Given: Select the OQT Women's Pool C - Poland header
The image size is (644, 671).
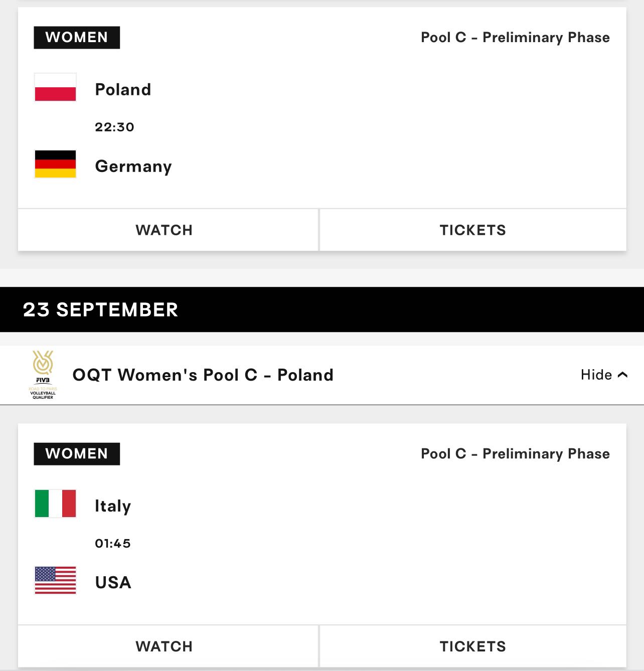Looking at the screenshot, I should [322, 375].
